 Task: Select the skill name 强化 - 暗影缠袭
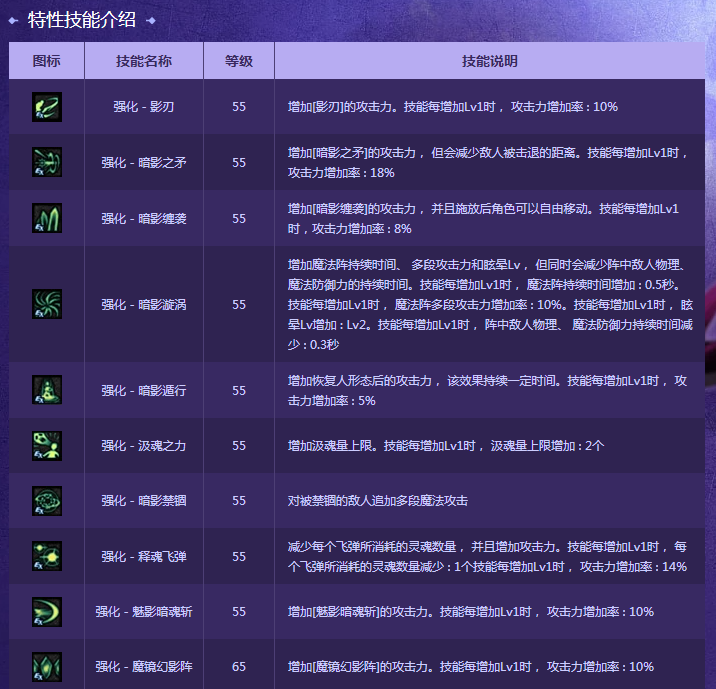tap(144, 219)
